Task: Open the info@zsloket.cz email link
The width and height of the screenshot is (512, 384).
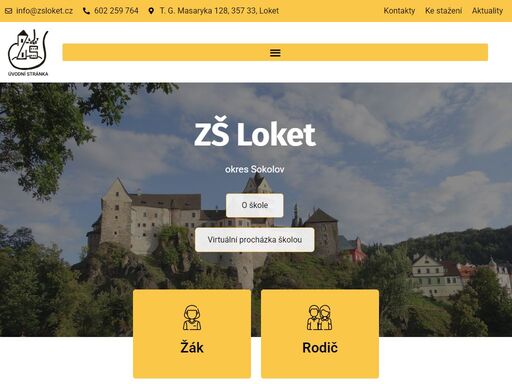Action: click(x=44, y=11)
